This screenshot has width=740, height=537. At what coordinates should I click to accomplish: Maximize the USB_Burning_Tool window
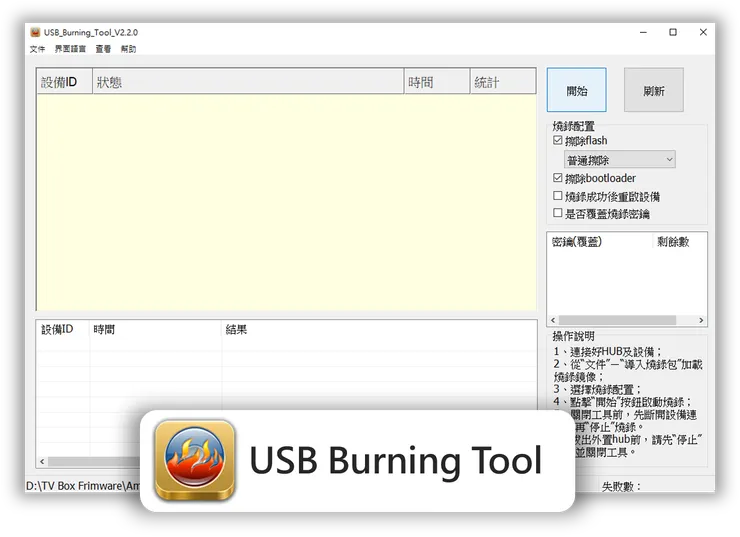pyautogui.click(x=673, y=32)
